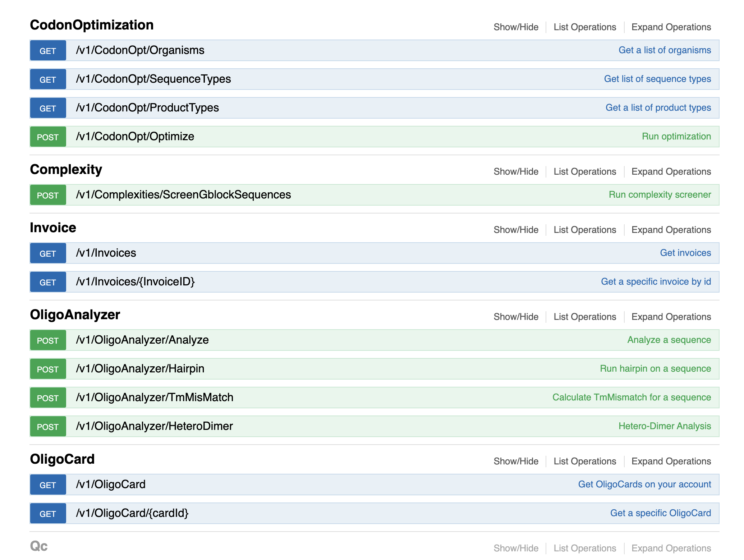Click Expand Operations for OligoCard
Viewport: 744px width, 560px height.
click(x=671, y=461)
